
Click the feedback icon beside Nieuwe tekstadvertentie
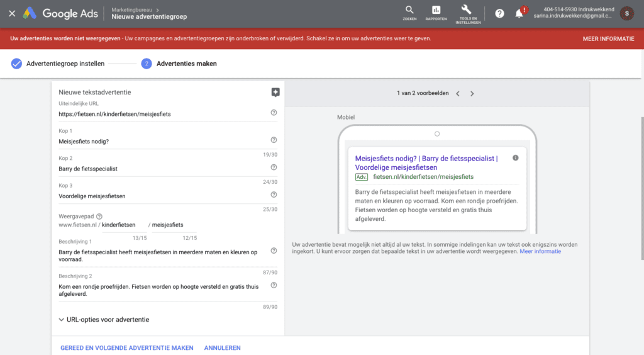pos(275,93)
